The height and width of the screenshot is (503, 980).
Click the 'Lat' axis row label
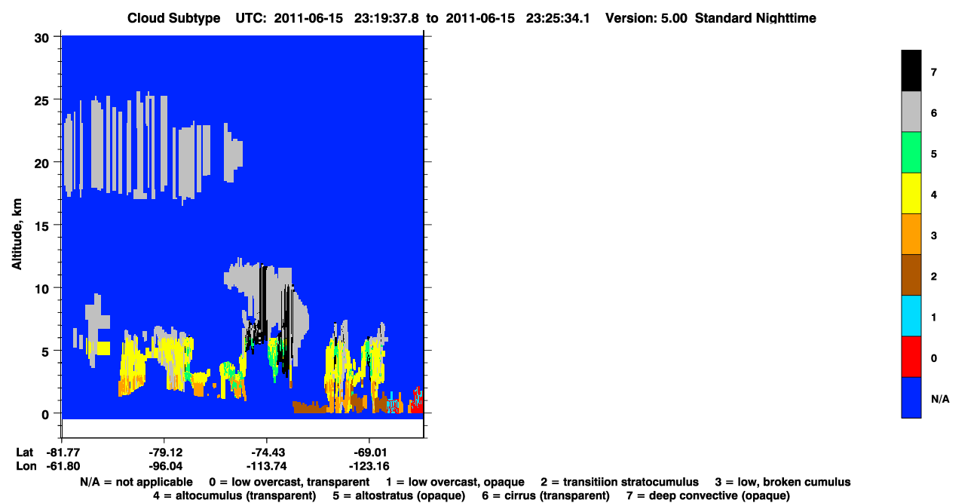pyautogui.click(x=24, y=452)
